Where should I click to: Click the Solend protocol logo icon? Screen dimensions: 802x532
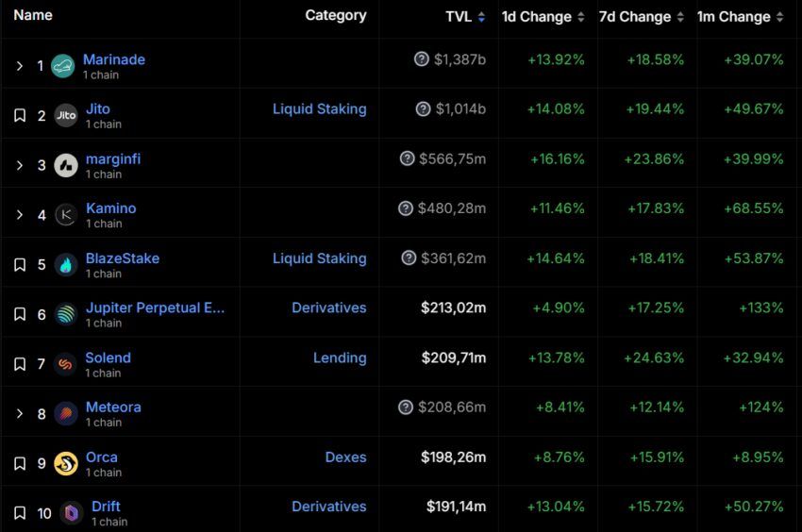(x=66, y=364)
